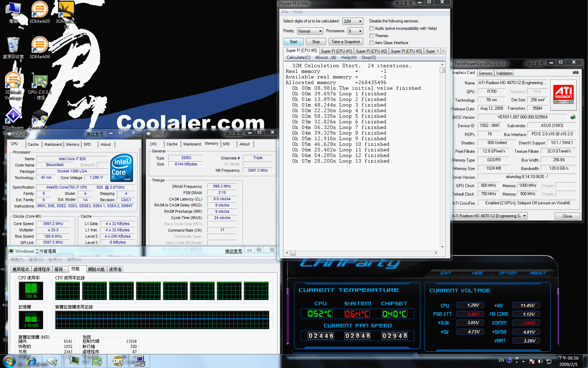Open Task Manager Networking tab
Viewport: 588px width, 368px height.
point(96,270)
